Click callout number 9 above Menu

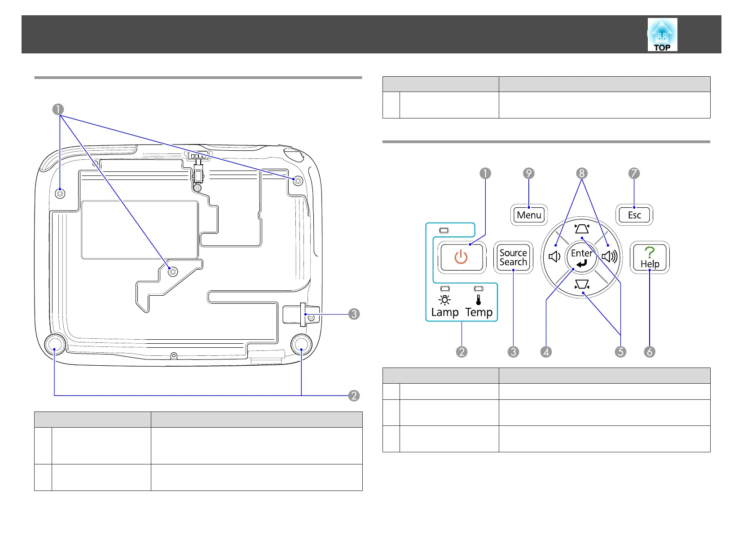pos(529,174)
